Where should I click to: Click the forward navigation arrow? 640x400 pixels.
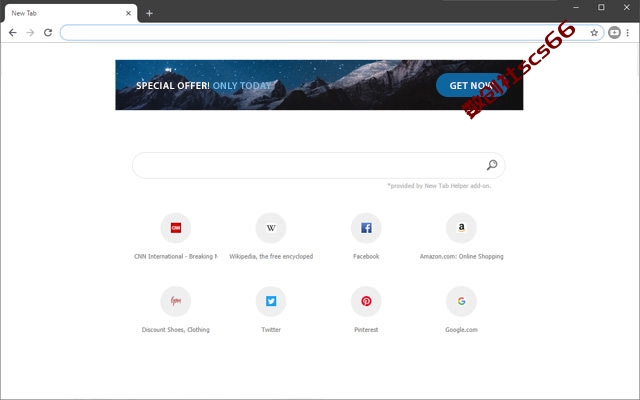(30, 33)
